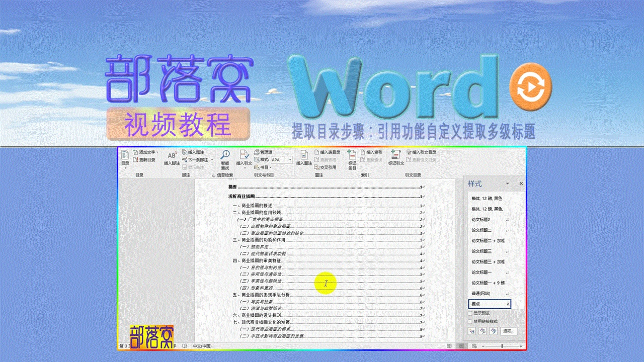Enable the 禁用链接样式 checkbox
Screen dimensions: 644x362
(x=470, y=321)
